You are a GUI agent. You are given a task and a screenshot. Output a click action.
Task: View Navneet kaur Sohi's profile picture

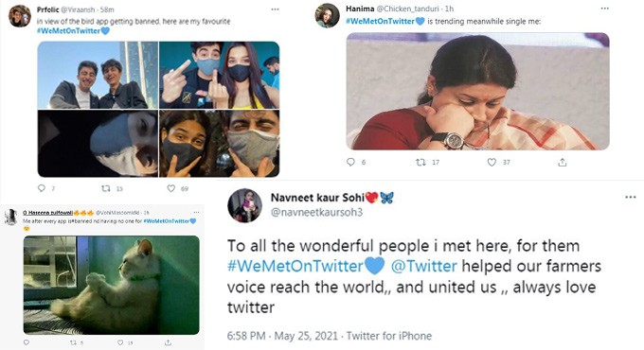point(244,205)
